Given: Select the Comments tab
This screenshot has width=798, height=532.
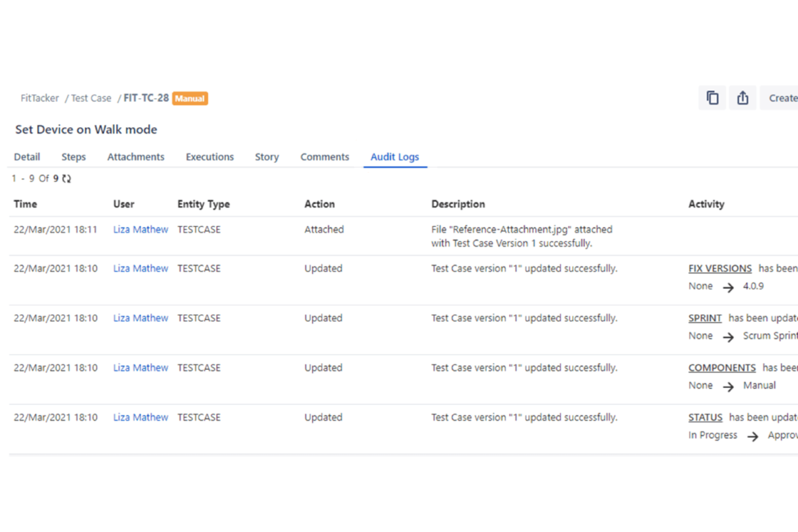Looking at the screenshot, I should point(325,157).
